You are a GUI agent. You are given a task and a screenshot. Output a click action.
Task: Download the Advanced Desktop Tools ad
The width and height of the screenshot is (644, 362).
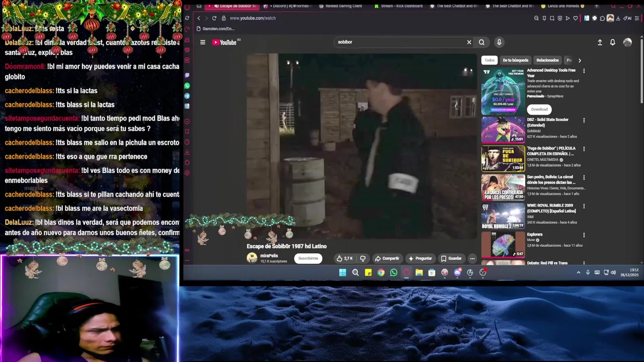pyautogui.click(x=539, y=109)
